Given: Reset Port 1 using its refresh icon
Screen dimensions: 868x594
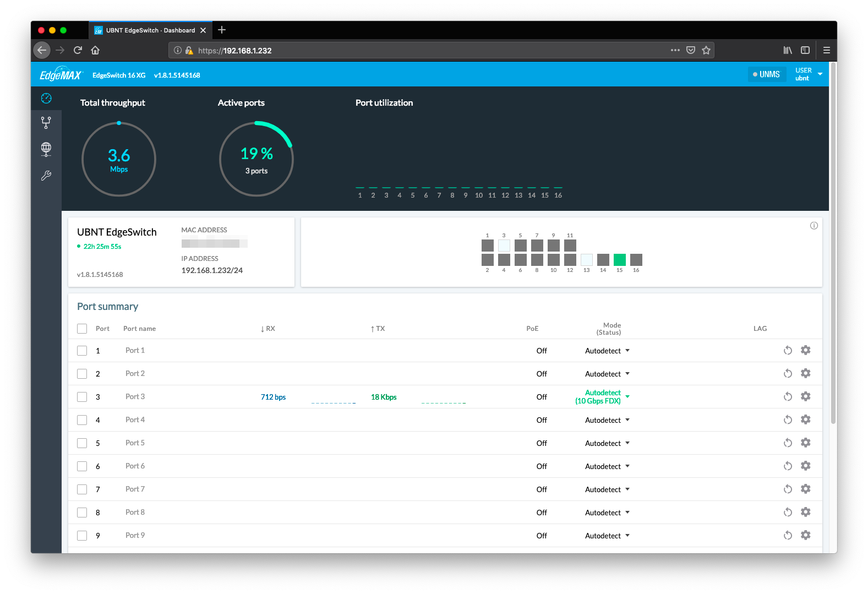Looking at the screenshot, I should (788, 351).
